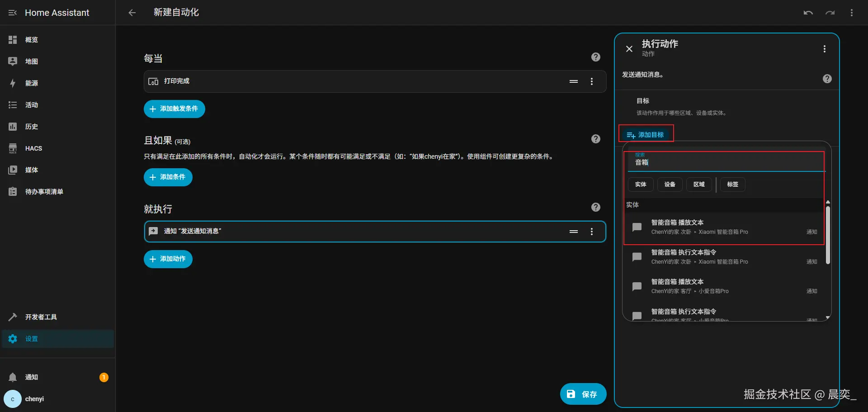
Task: Select the 能源 (Energy) sidebar icon
Action: point(31,83)
